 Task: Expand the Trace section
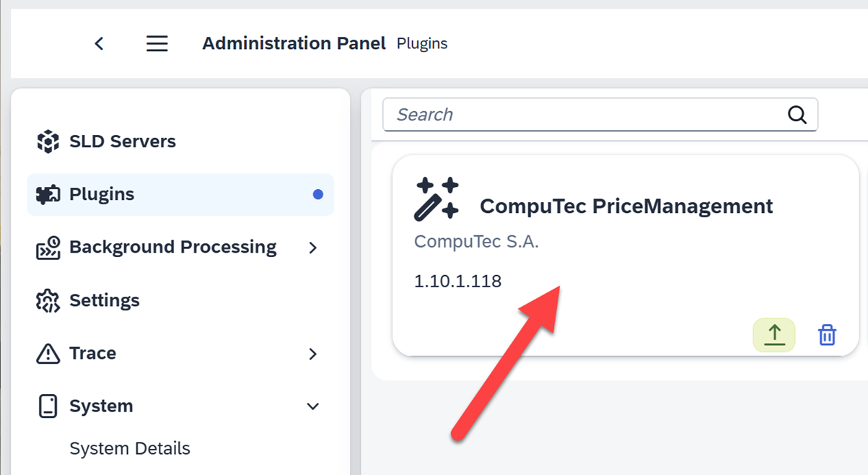click(313, 353)
